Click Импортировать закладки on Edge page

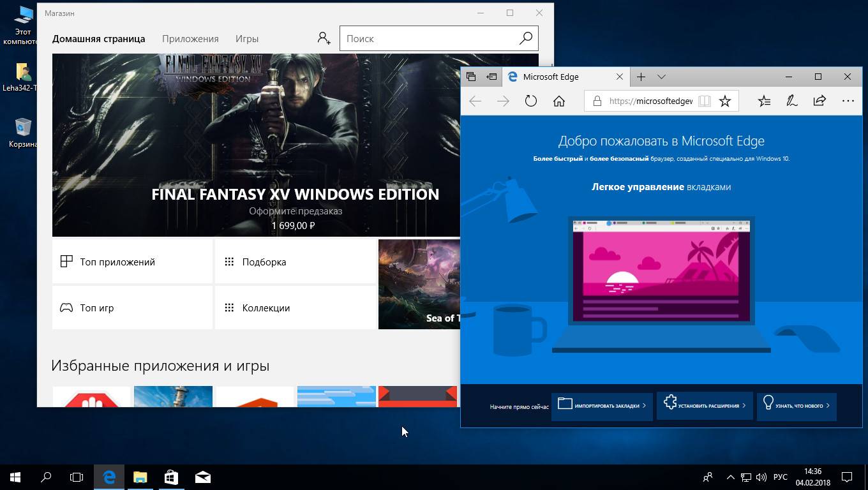coord(602,406)
